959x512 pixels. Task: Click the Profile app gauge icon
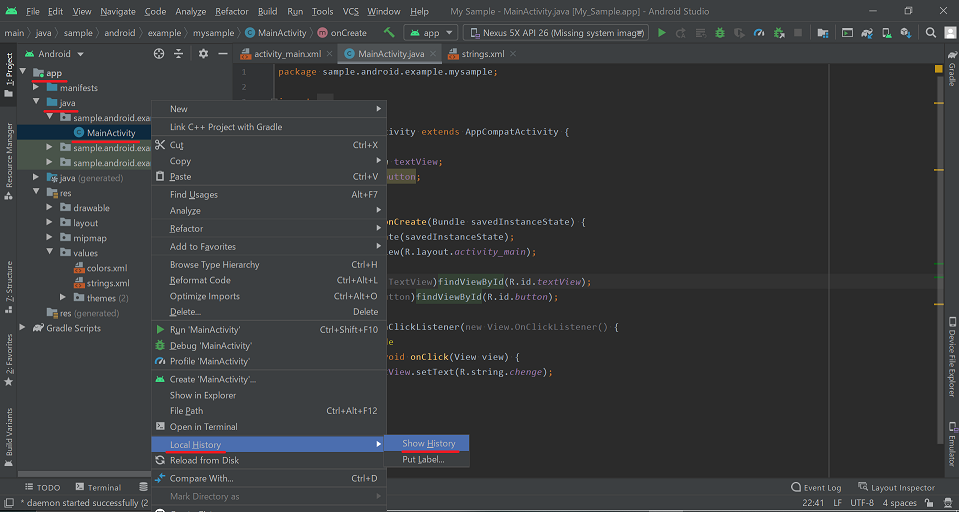[x=759, y=32]
